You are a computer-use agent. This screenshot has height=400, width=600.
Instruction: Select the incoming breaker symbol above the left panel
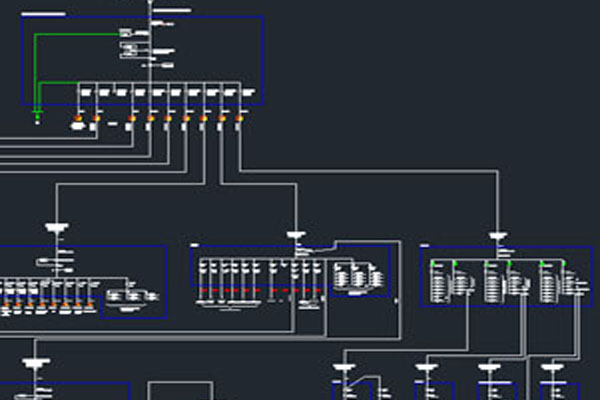click(x=58, y=228)
